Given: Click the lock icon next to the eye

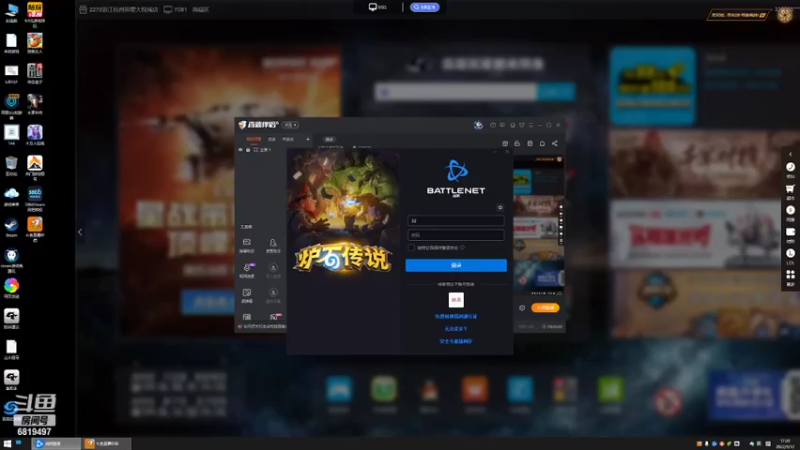Looking at the screenshot, I should click(248, 150).
